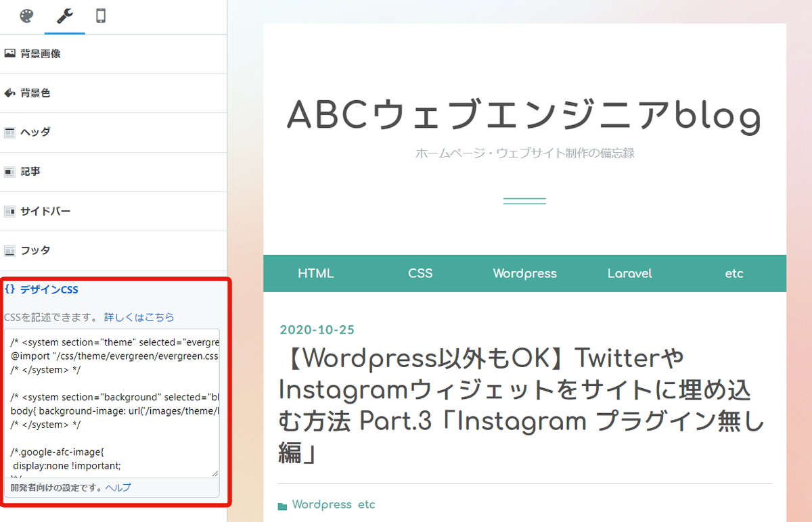Switch to the HTML navigation tab

coord(315,273)
